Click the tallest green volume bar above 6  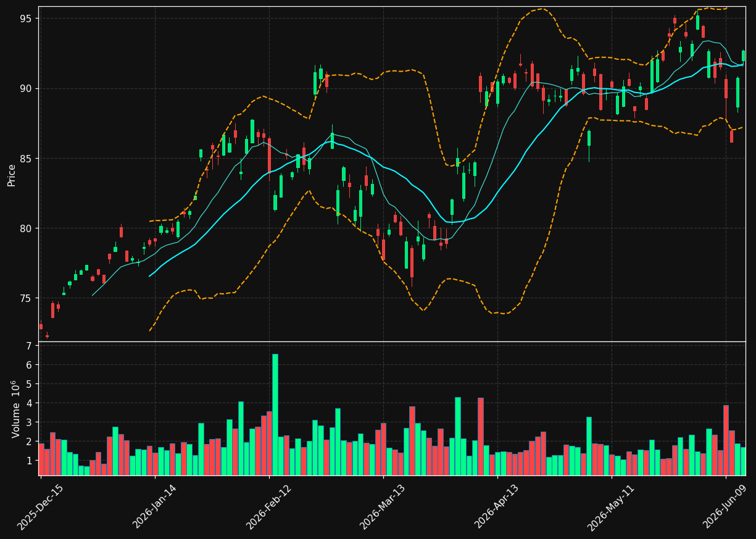[275, 414]
